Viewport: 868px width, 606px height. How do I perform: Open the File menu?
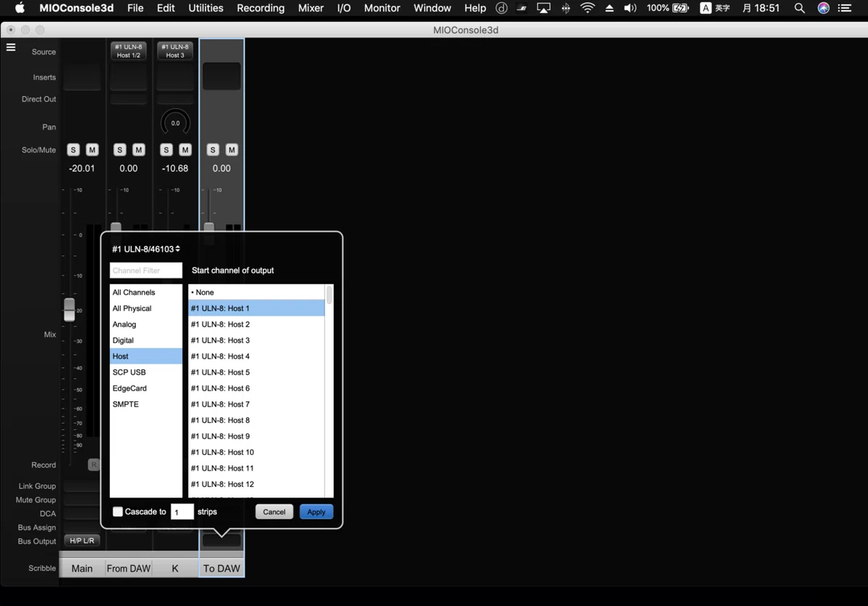click(x=135, y=8)
